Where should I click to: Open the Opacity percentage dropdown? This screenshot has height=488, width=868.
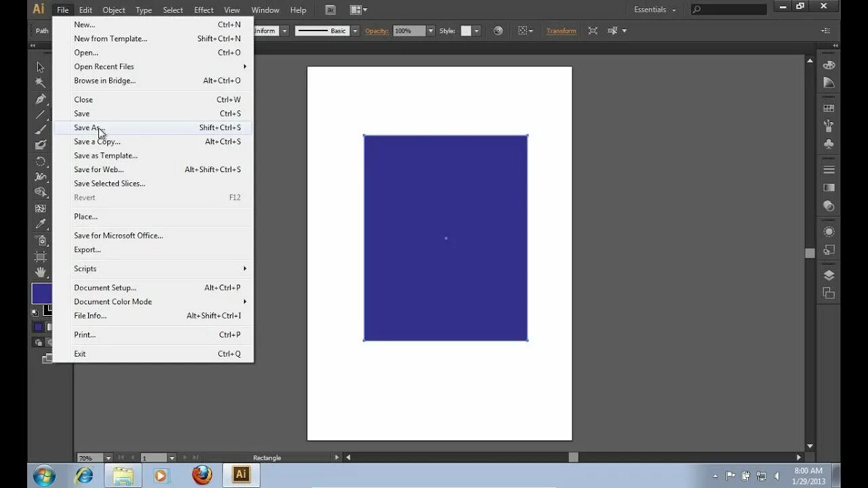431,30
